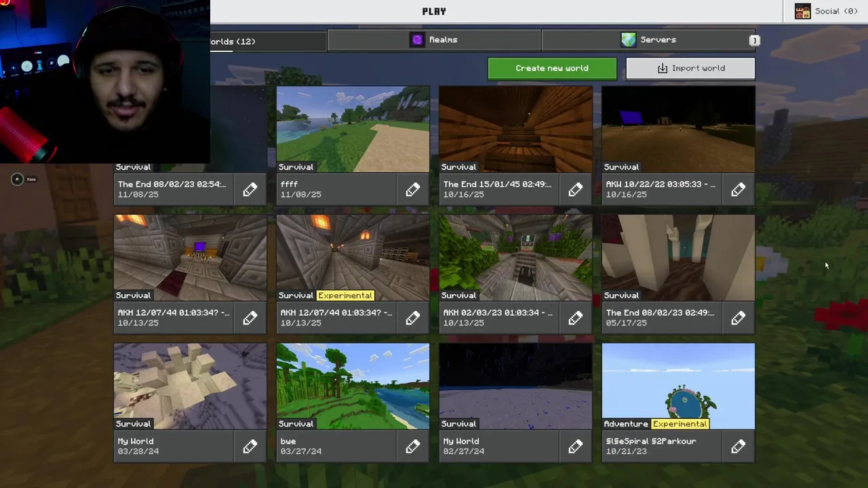Edit the The End 15/01/45 world
Viewport: 868px width, 488px height.
click(x=576, y=190)
